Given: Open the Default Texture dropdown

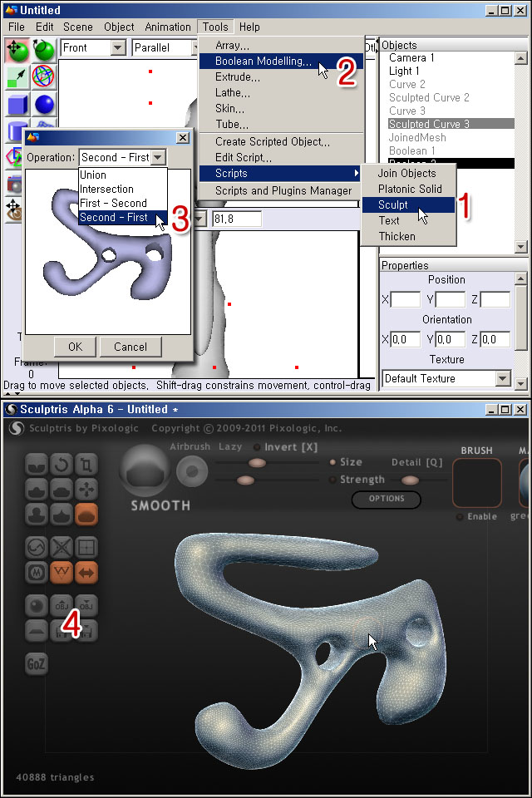Looking at the screenshot, I should pos(503,378).
